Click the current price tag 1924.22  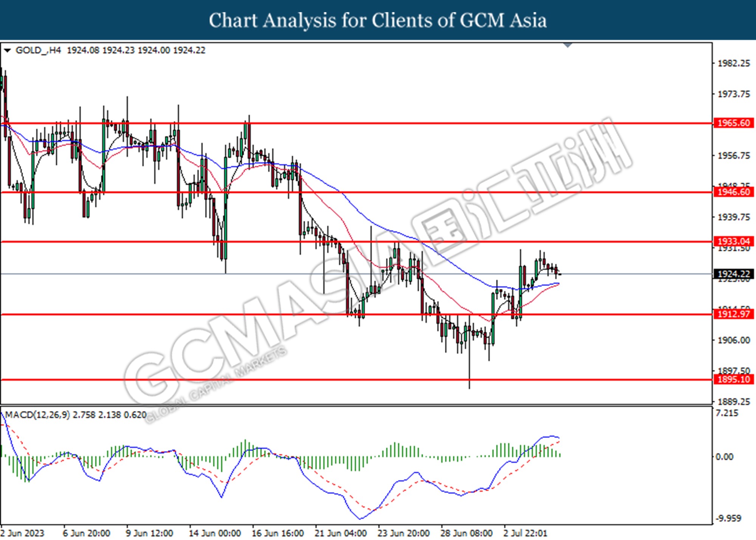733,274
